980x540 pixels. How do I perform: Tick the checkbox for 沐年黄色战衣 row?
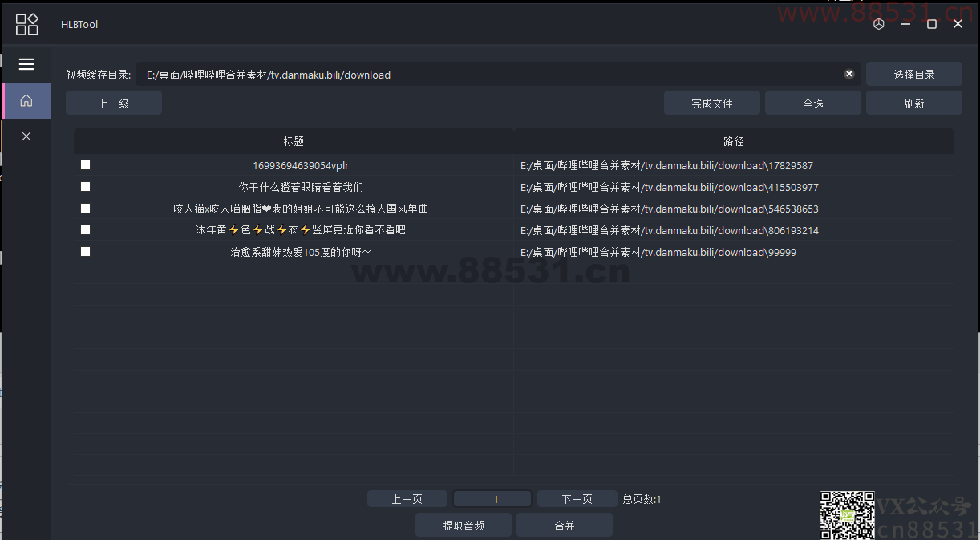click(86, 230)
